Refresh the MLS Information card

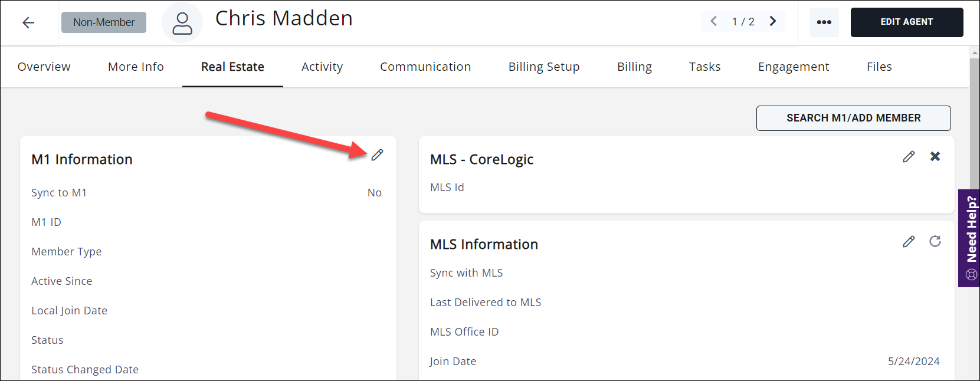pos(935,241)
